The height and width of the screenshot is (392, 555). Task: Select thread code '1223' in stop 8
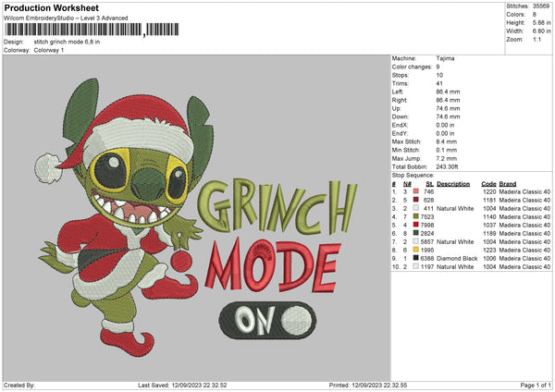(x=489, y=250)
